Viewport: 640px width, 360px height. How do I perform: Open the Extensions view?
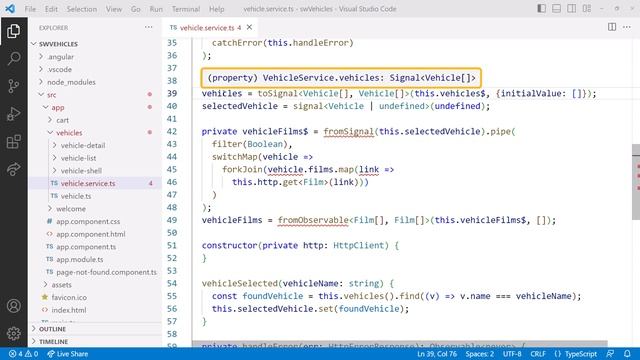[13, 142]
